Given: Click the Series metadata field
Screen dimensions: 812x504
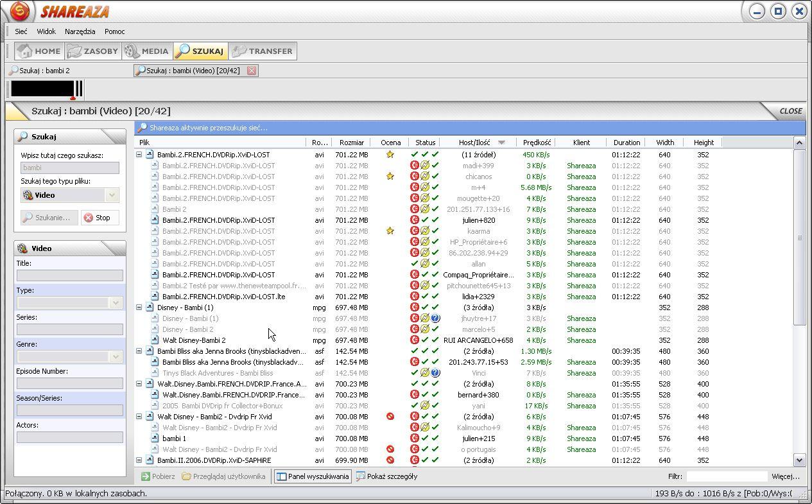Looking at the screenshot, I should pos(70,329).
